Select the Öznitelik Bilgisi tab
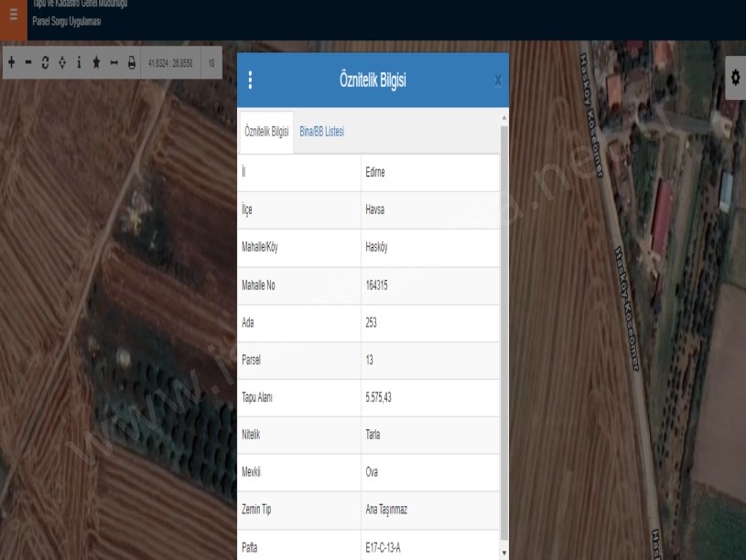Screen dimensions: 746x560 tap(267, 132)
